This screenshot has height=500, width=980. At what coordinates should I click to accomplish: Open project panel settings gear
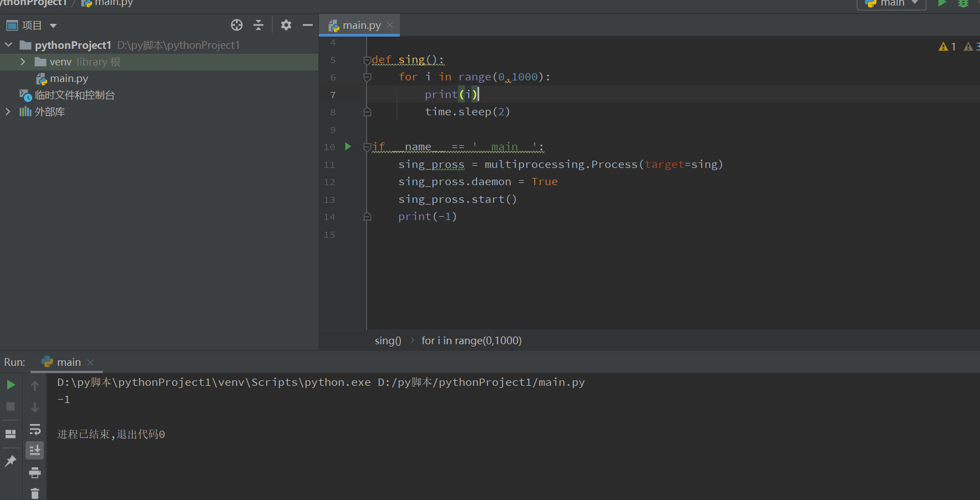click(286, 25)
